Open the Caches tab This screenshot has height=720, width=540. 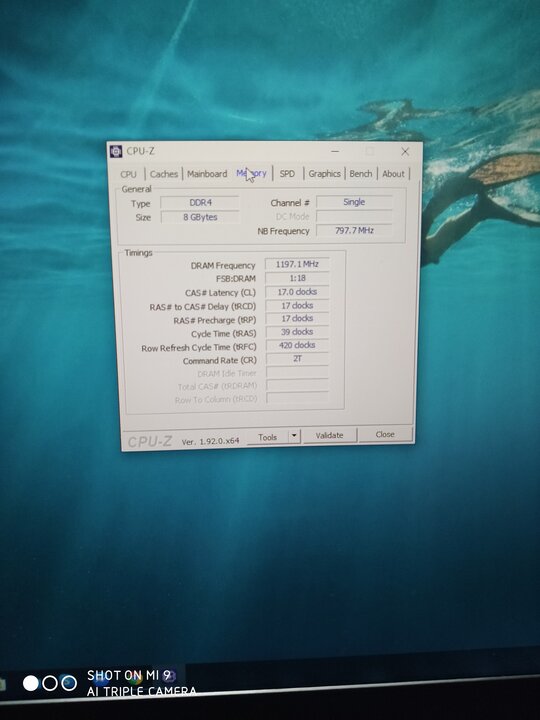[163, 174]
